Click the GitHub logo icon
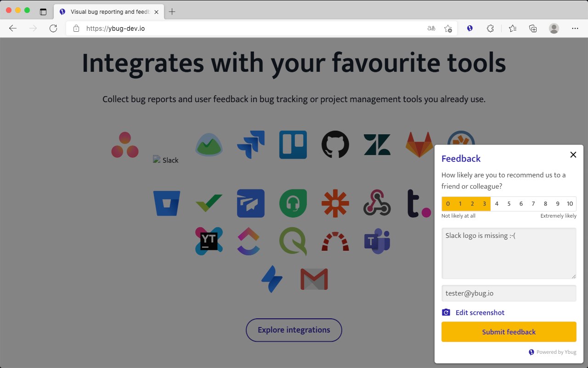 pos(335,145)
